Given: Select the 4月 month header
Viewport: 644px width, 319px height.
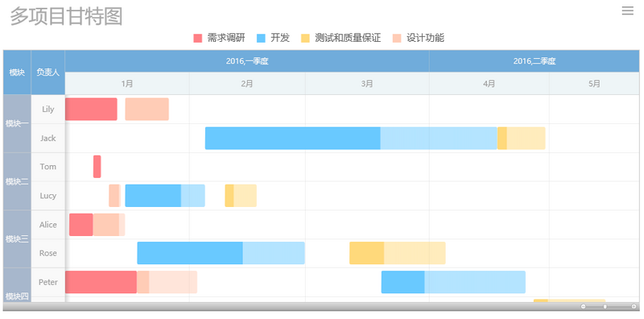Looking at the screenshot, I should [489, 84].
